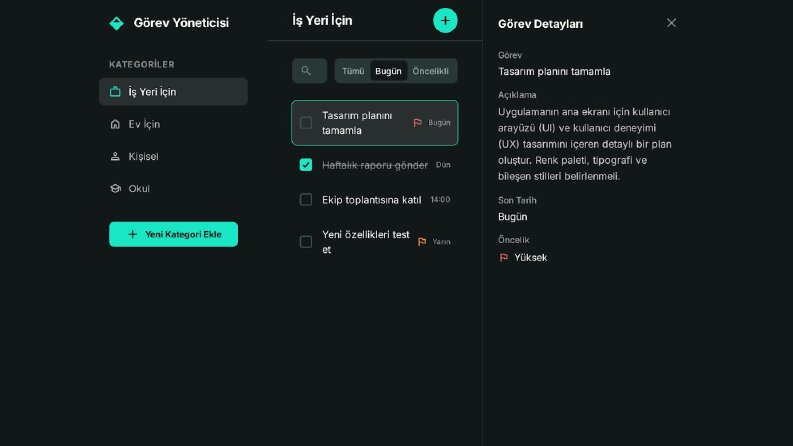793x446 pixels.
Task: Click the details task title Tasarım planını tamamla
Action: [x=554, y=71]
